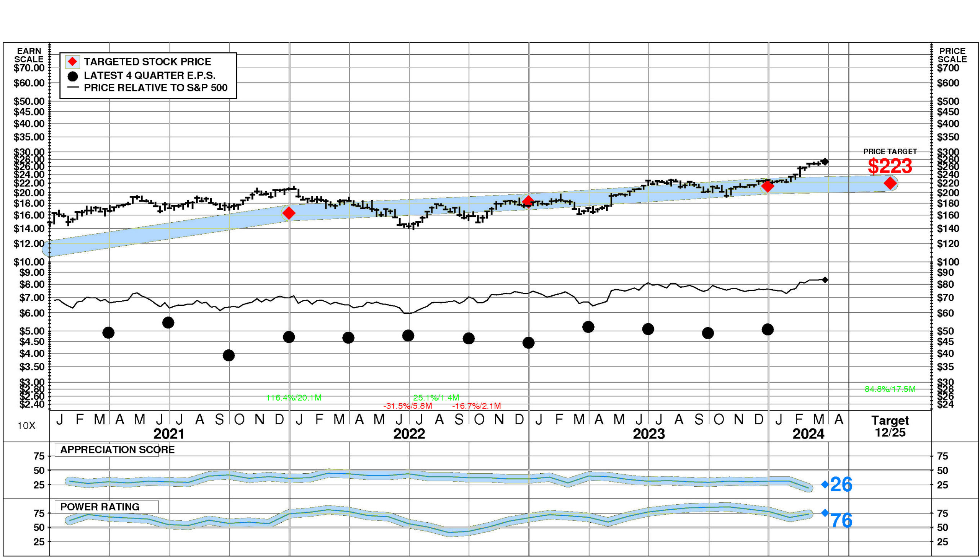Click the blue diamond beside score 26
The image size is (980, 559).
825,484
